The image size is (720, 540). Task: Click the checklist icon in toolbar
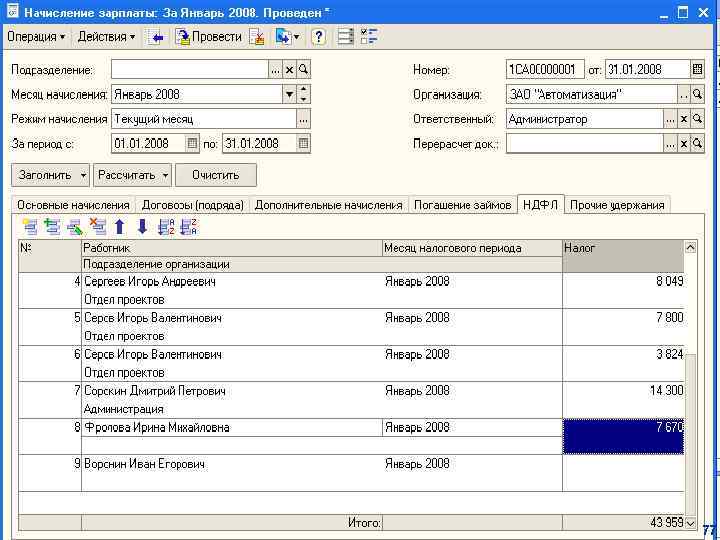point(369,37)
